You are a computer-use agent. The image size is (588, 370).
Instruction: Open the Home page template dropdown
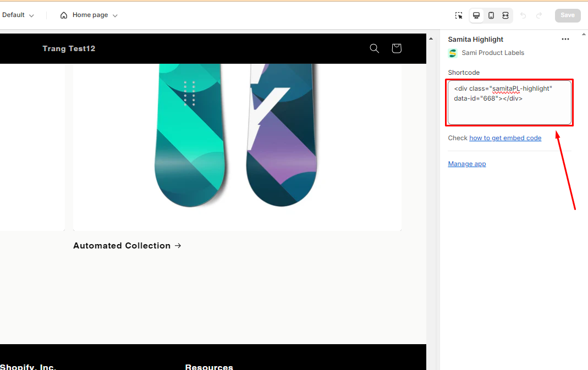95,15
